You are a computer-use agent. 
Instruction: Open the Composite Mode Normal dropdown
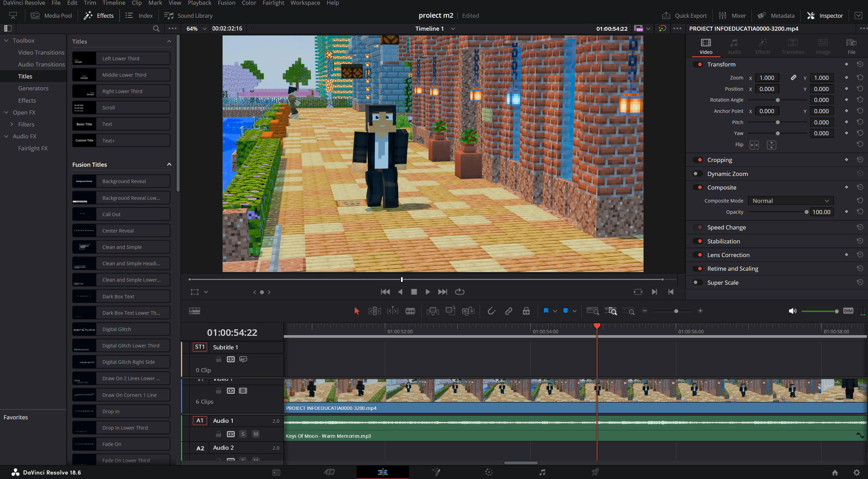click(x=790, y=201)
